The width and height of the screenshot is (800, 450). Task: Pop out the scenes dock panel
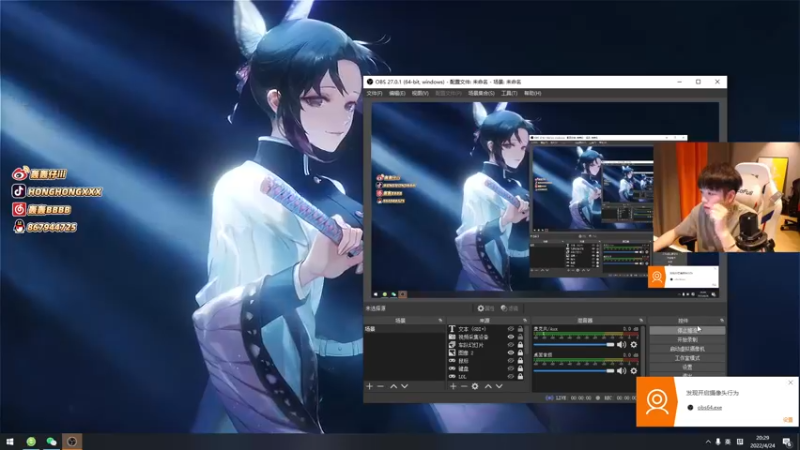pos(440,320)
